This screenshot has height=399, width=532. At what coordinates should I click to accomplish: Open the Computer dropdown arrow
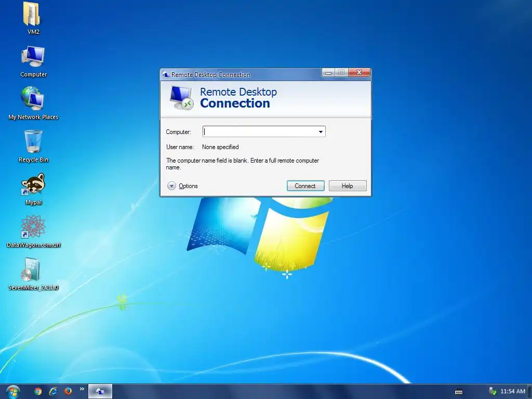click(x=321, y=131)
